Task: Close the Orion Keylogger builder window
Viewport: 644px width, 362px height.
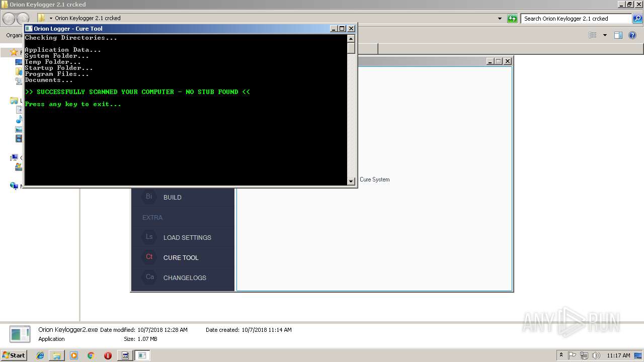Action: 508,61
